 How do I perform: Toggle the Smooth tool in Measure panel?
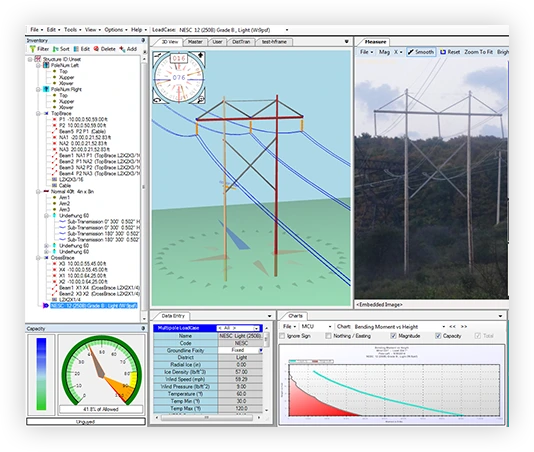click(421, 52)
